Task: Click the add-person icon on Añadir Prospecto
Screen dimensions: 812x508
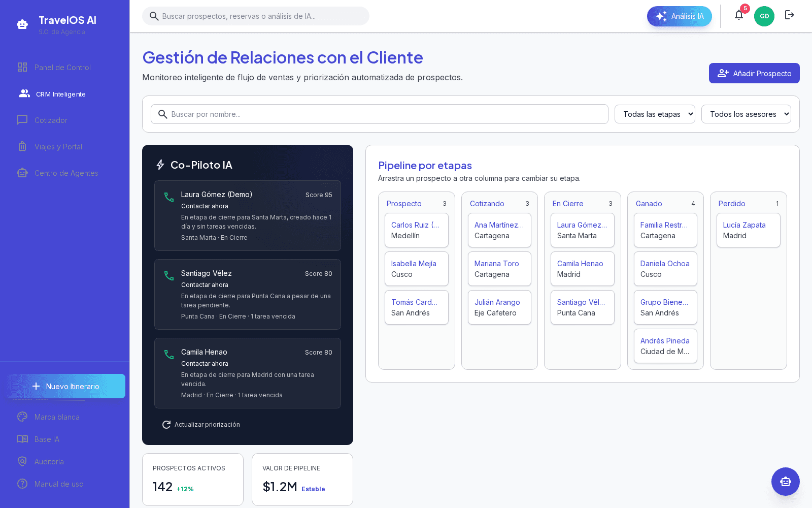Action: point(723,73)
